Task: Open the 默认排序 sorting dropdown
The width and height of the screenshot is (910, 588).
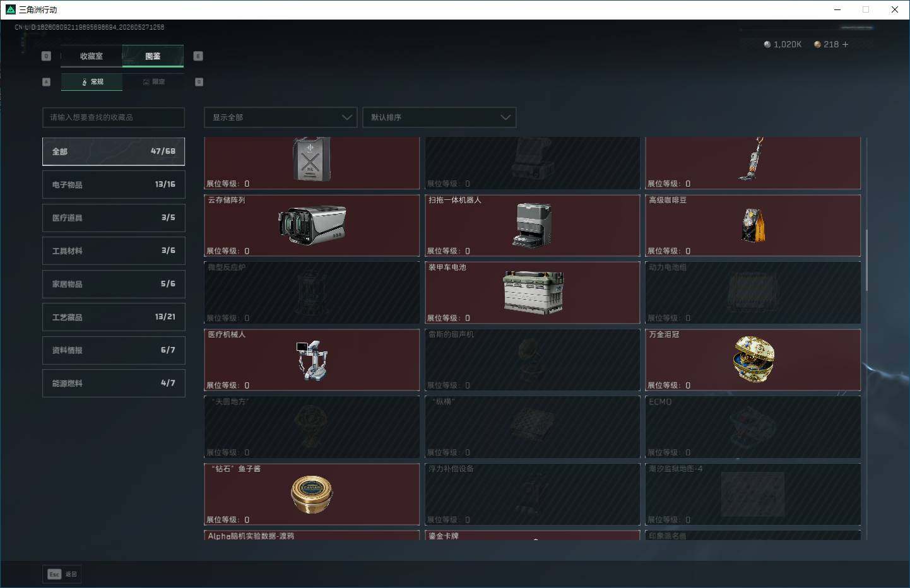Action: (439, 117)
